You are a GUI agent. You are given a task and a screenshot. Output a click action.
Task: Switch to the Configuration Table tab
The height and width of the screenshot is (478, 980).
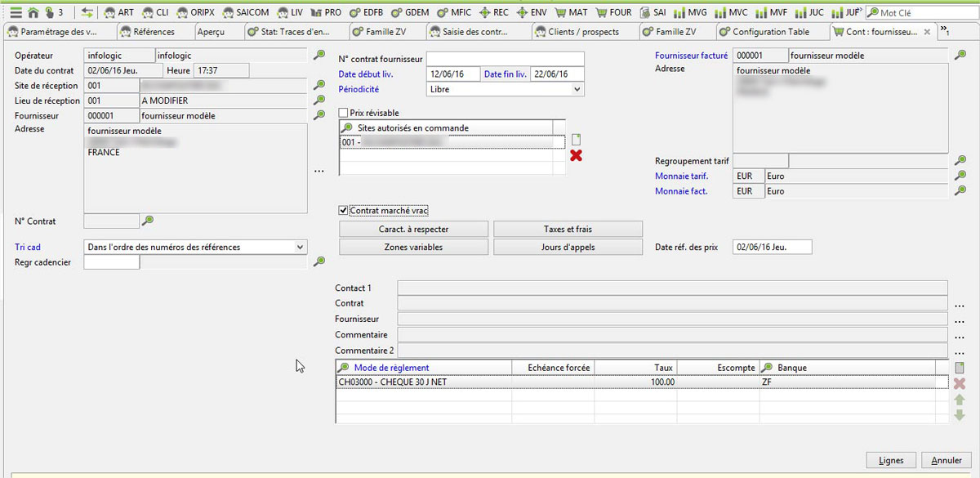click(x=771, y=32)
